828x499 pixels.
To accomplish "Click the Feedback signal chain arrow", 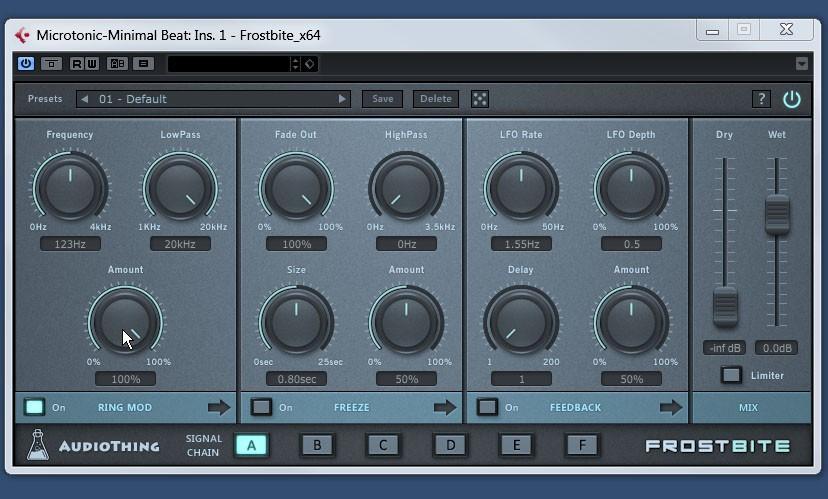I will (671, 407).
